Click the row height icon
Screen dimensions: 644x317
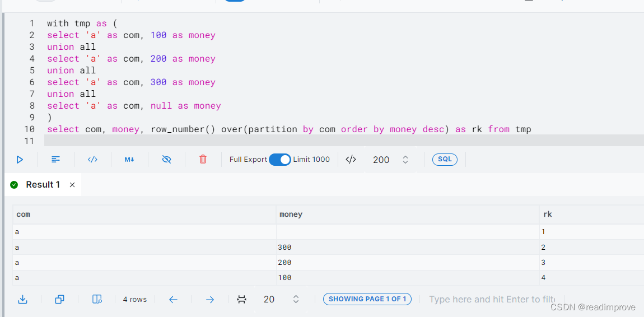pyautogui.click(x=242, y=299)
